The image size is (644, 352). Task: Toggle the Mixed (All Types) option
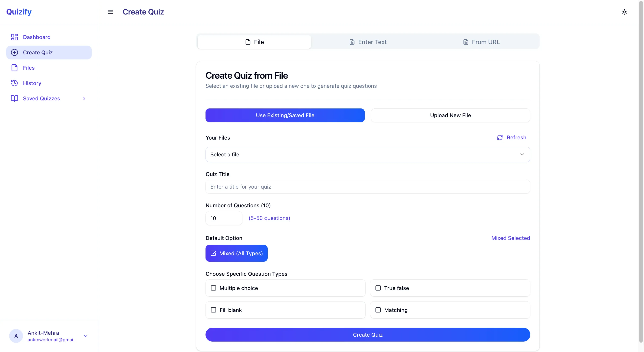coord(237,253)
